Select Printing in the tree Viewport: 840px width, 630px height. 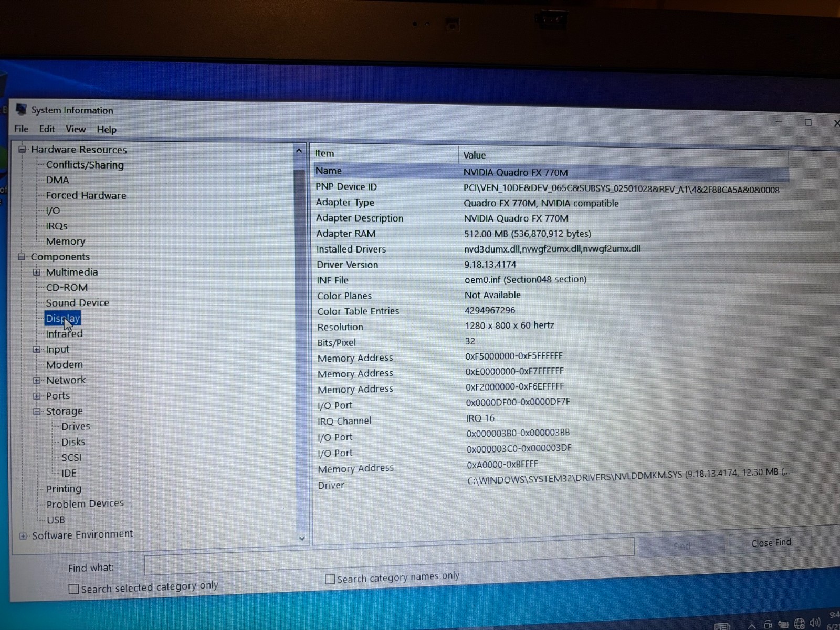click(x=64, y=489)
